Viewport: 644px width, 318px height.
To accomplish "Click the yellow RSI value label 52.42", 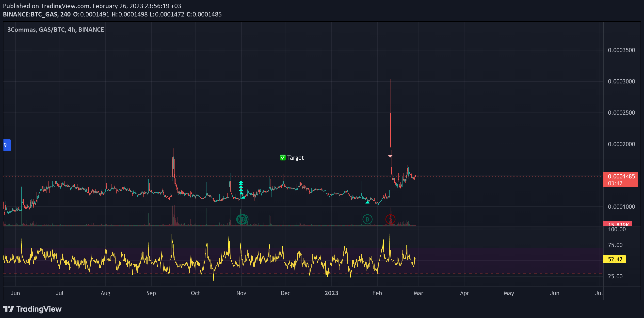I will pos(615,259).
